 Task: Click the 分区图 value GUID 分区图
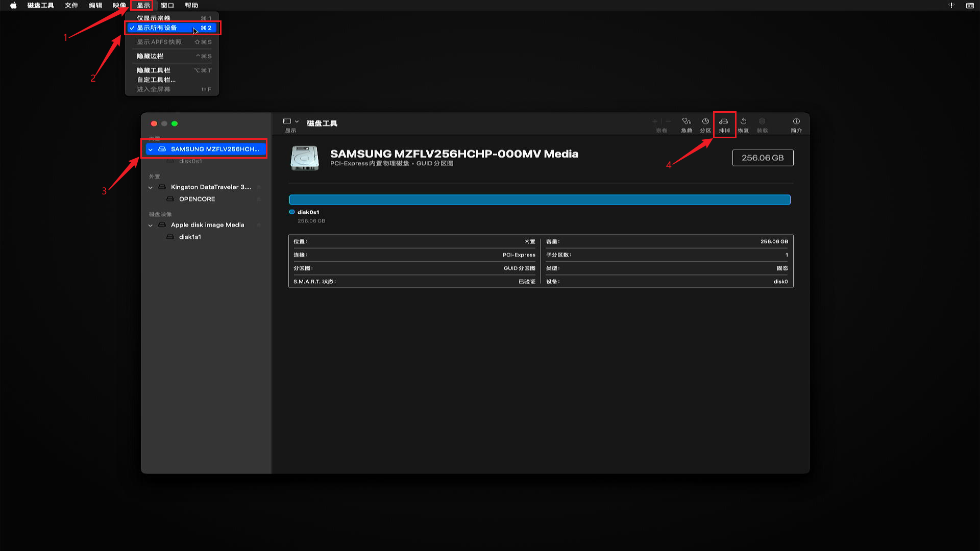520,268
